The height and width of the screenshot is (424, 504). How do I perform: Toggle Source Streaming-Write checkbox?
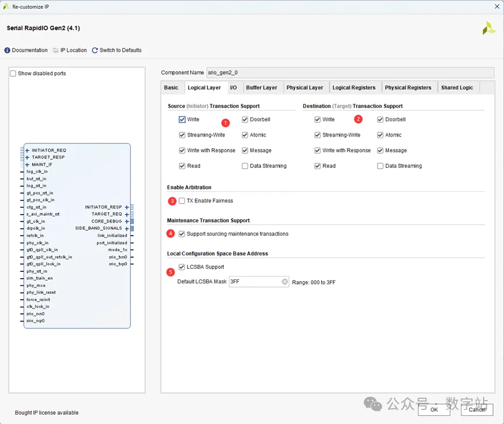[x=182, y=135]
